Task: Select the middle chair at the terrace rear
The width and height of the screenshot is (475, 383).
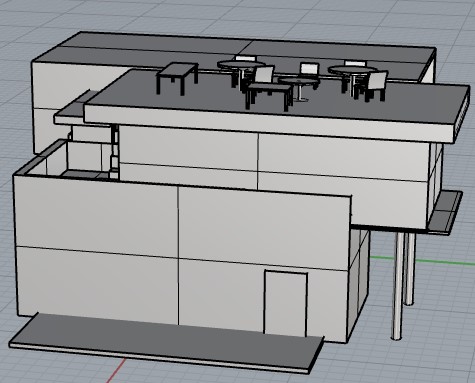Action: point(309,72)
